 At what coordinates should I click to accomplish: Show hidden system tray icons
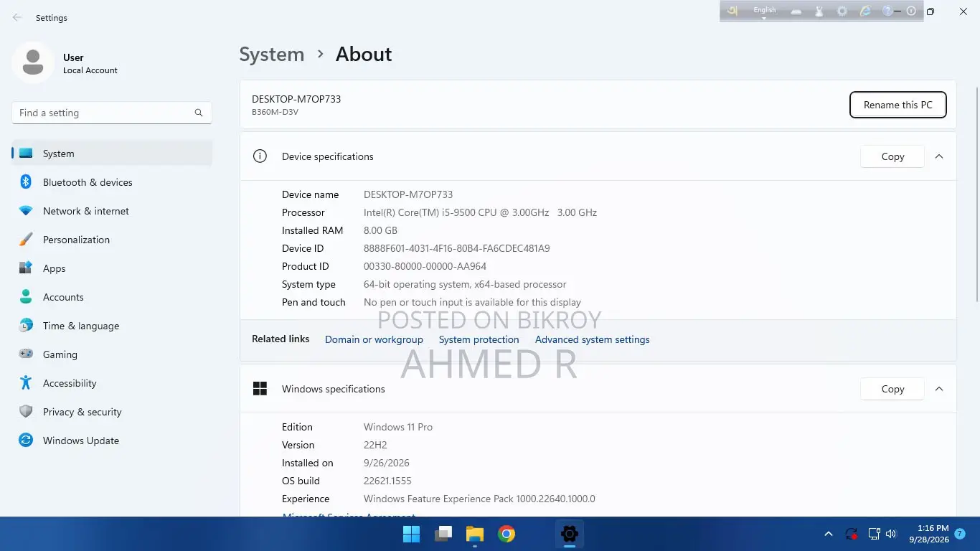point(829,534)
